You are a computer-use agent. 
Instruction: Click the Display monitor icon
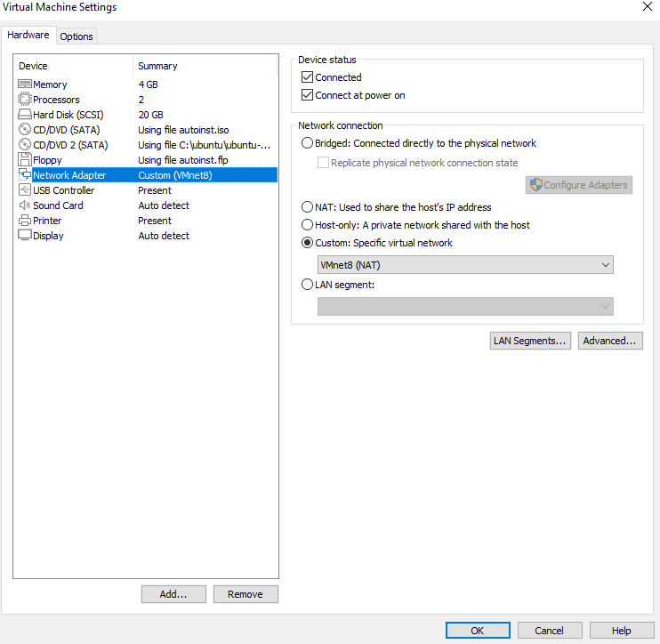pyautogui.click(x=25, y=236)
